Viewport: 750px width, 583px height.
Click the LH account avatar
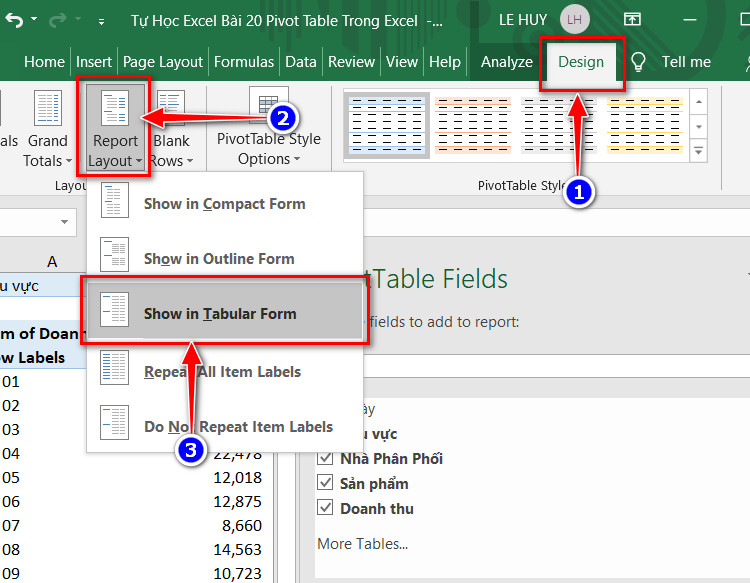click(x=574, y=19)
